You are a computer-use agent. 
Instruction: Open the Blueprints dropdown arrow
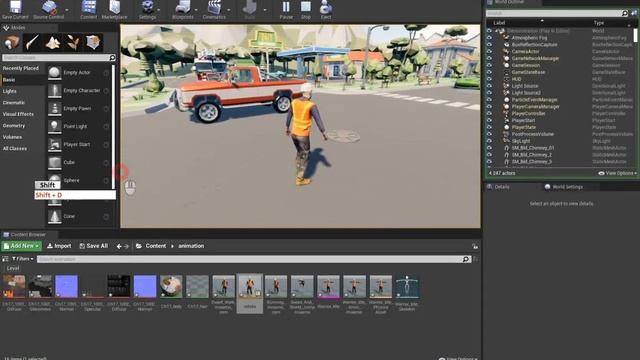(196, 10)
